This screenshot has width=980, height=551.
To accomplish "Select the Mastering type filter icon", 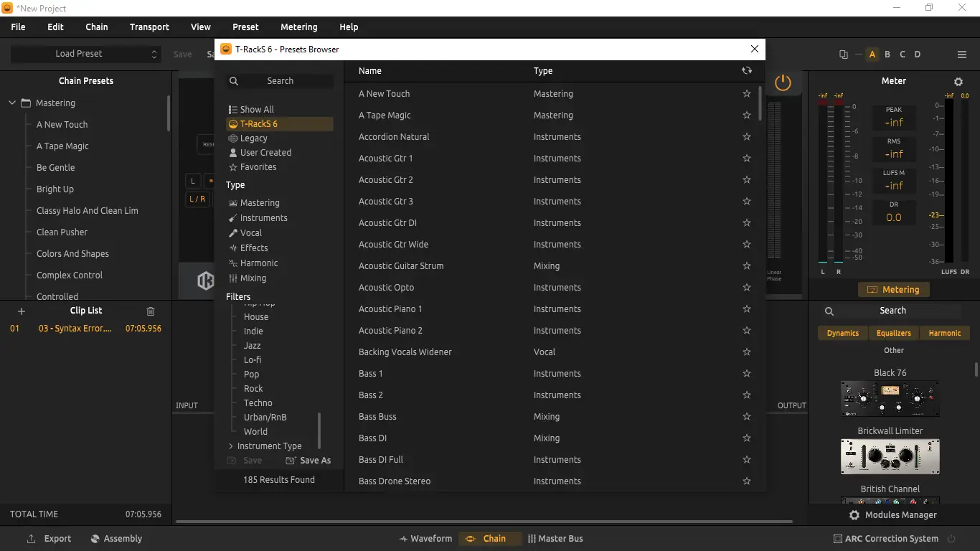I will tap(233, 203).
